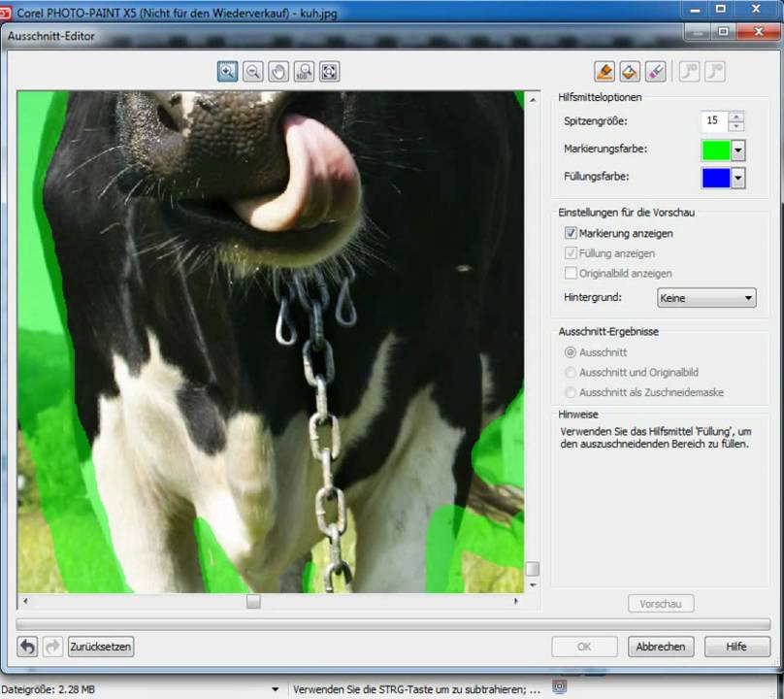
Task: Close the Ausschnitt-Editor dialog
Action: click(x=759, y=31)
